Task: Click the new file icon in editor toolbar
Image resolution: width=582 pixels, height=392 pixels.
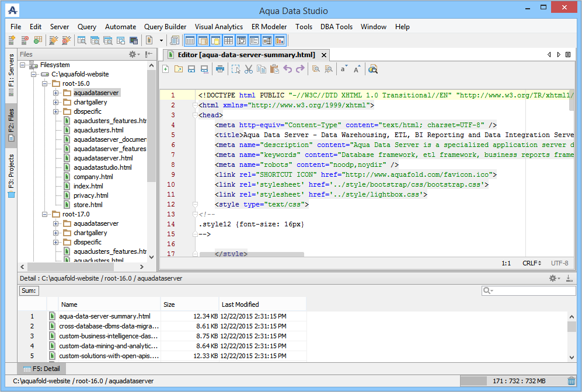Action: [x=166, y=69]
